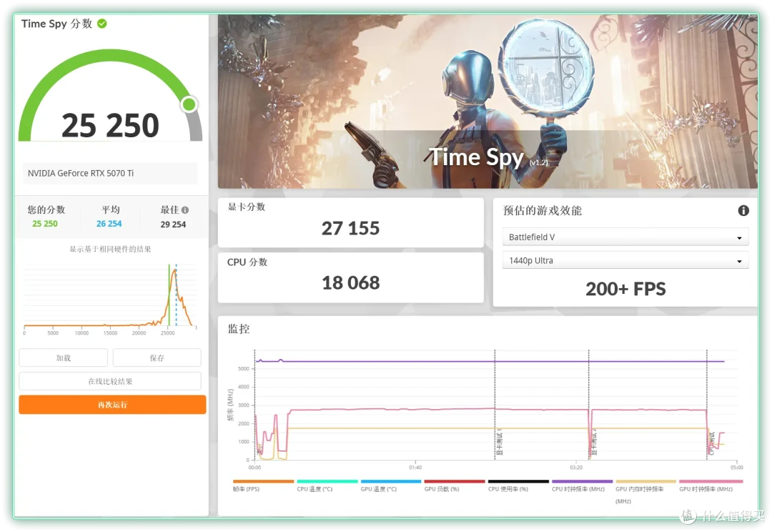Click the monitoring chart marker at 03:20

point(576,467)
